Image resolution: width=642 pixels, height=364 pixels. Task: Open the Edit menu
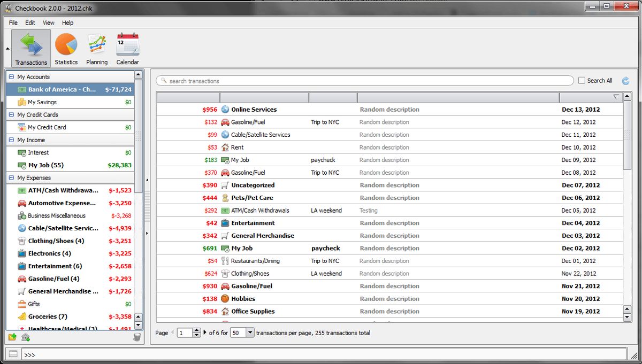tap(30, 22)
